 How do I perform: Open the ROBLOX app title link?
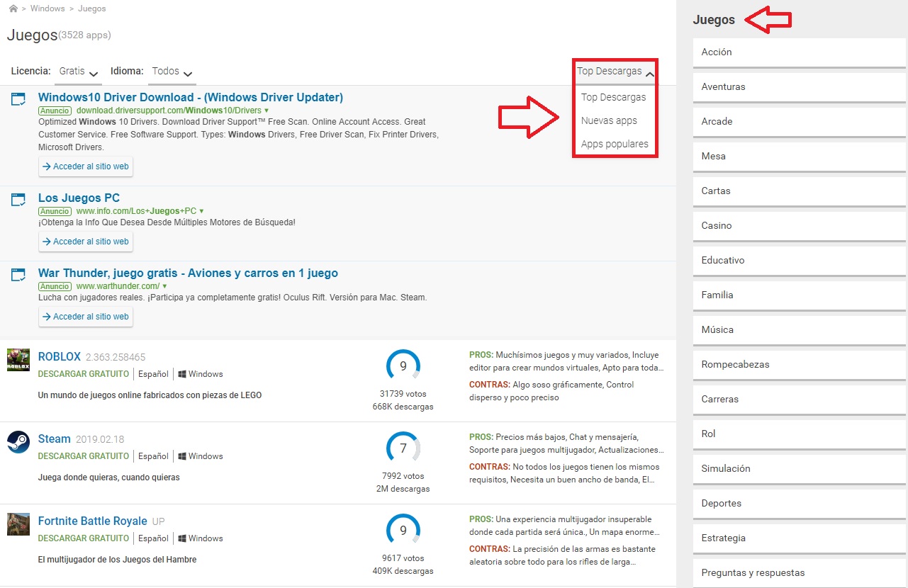60,356
